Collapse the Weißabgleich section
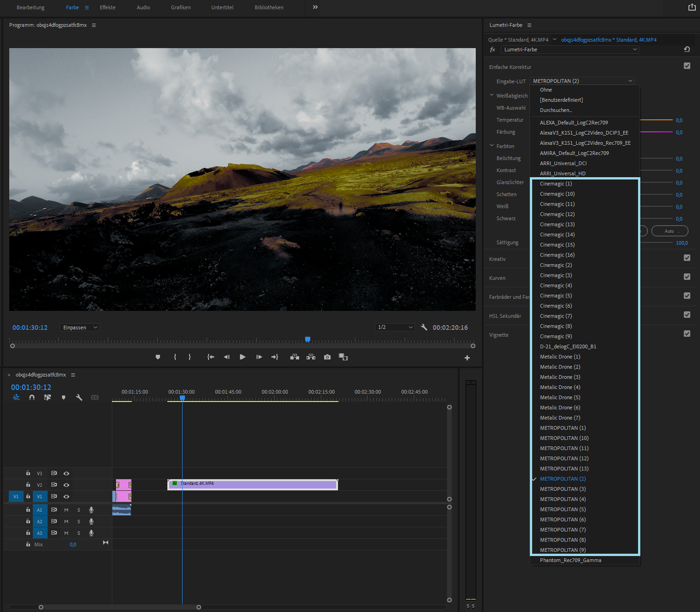The image size is (700, 612). 492,95
